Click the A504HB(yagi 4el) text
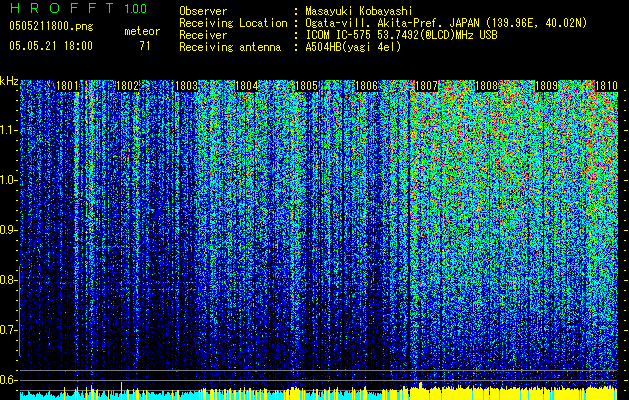This screenshot has width=629, height=400. click(x=353, y=47)
